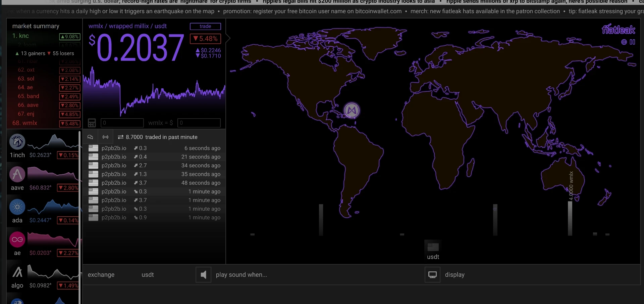Click the wmlx / wrapped millix / usdt title

[x=127, y=26]
